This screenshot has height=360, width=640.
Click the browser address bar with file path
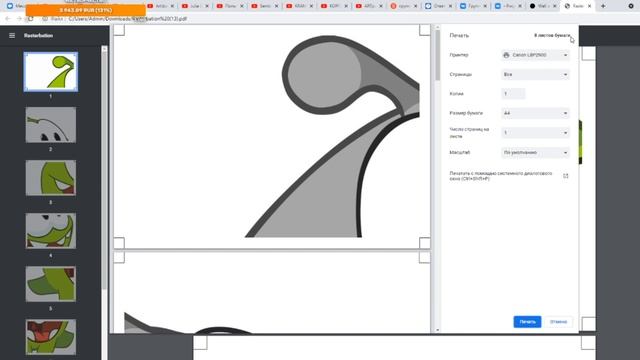(x=127, y=19)
